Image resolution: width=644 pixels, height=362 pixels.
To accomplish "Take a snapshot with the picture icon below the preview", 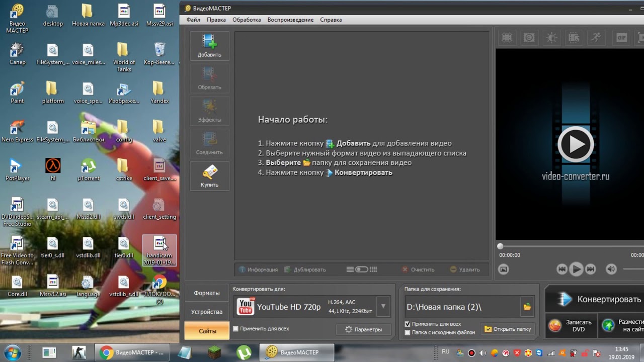I will coord(503,269).
